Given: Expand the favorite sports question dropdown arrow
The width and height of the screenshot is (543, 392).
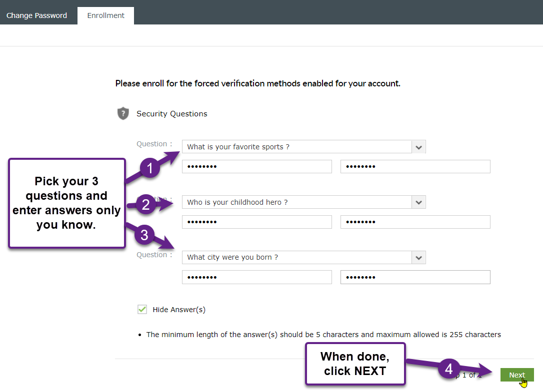Looking at the screenshot, I should click(418, 147).
